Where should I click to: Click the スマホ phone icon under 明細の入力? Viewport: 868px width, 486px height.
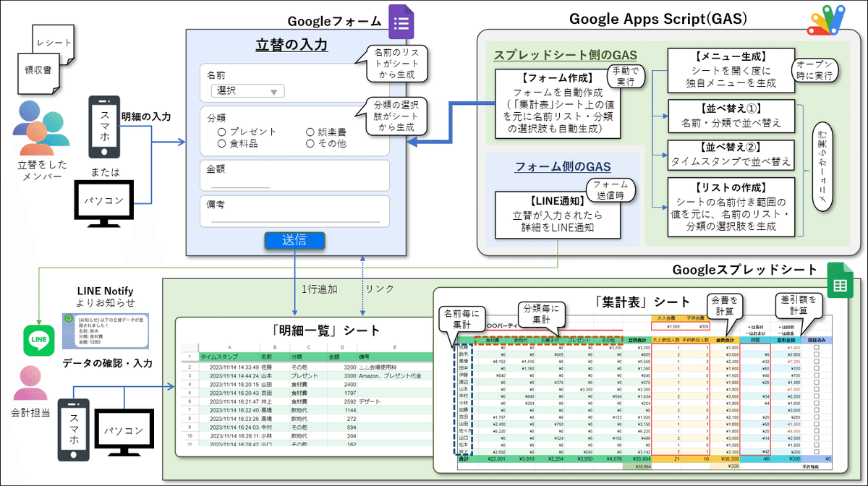click(105, 126)
